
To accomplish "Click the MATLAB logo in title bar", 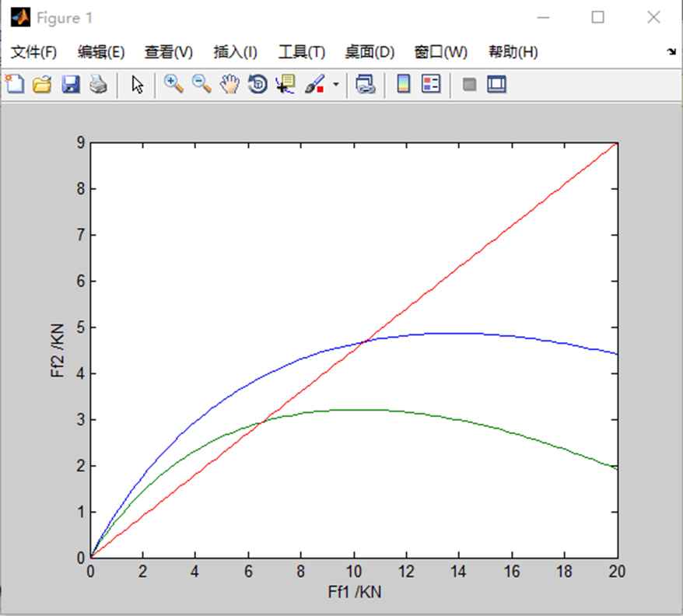I will pos(20,17).
